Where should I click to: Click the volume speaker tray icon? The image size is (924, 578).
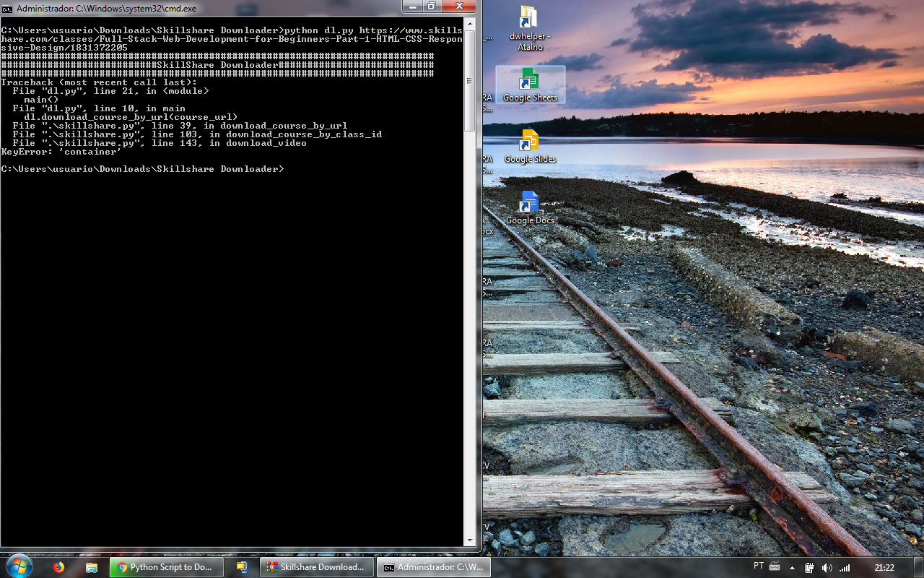(x=827, y=568)
